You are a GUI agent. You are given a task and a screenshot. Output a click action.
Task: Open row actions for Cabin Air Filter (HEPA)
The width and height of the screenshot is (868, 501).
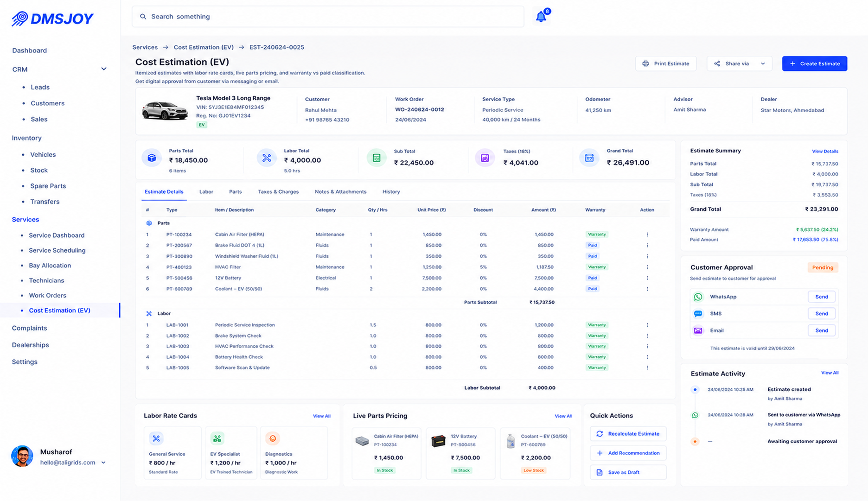tap(647, 235)
